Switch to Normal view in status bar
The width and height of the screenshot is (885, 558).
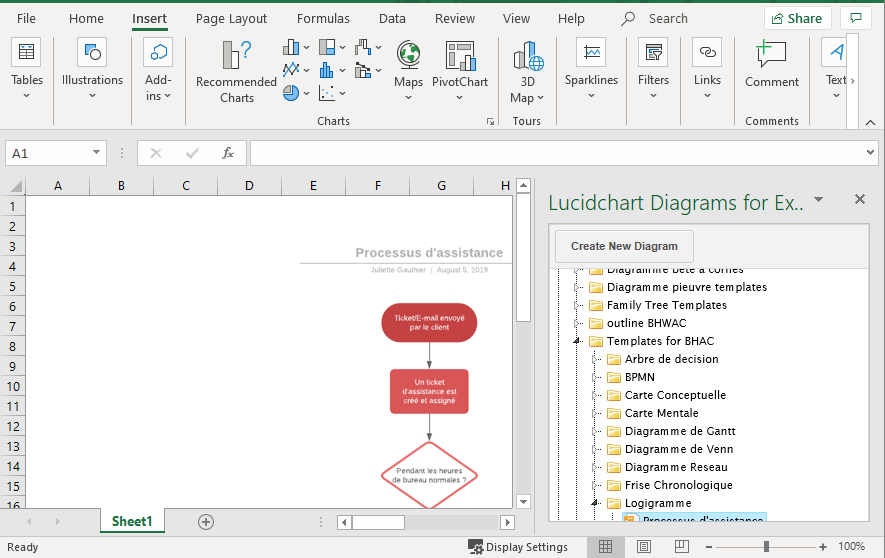pyautogui.click(x=606, y=546)
